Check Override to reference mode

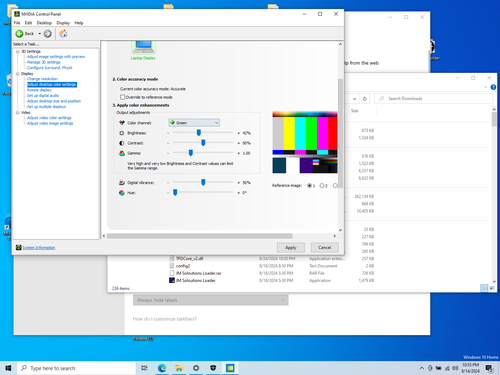click(122, 97)
